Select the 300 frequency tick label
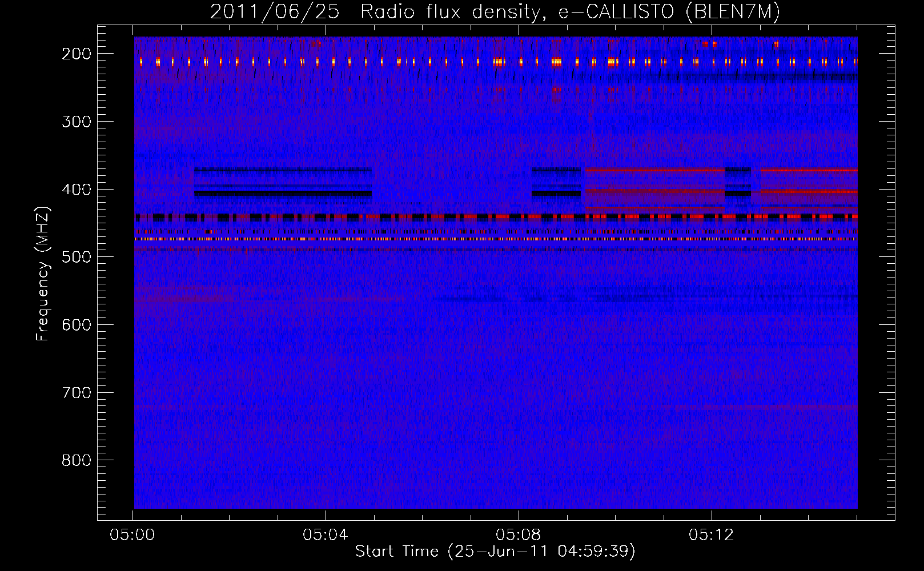924x571 pixels. tap(77, 122)
